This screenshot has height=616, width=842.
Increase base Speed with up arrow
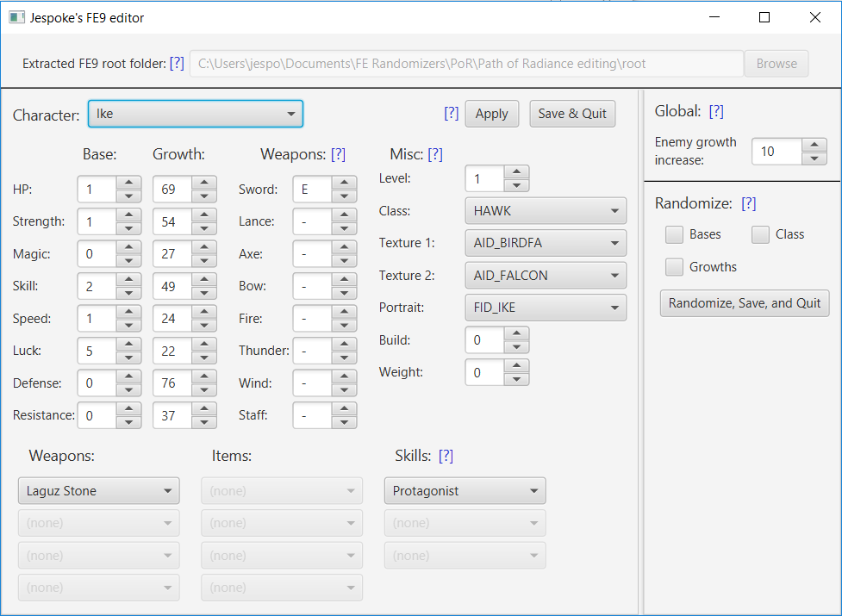tap(129, 312)
